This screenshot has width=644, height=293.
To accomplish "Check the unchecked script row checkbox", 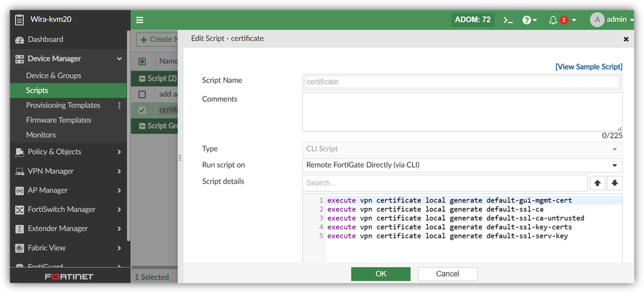I will pyautogui.click(x=142, y=95).
